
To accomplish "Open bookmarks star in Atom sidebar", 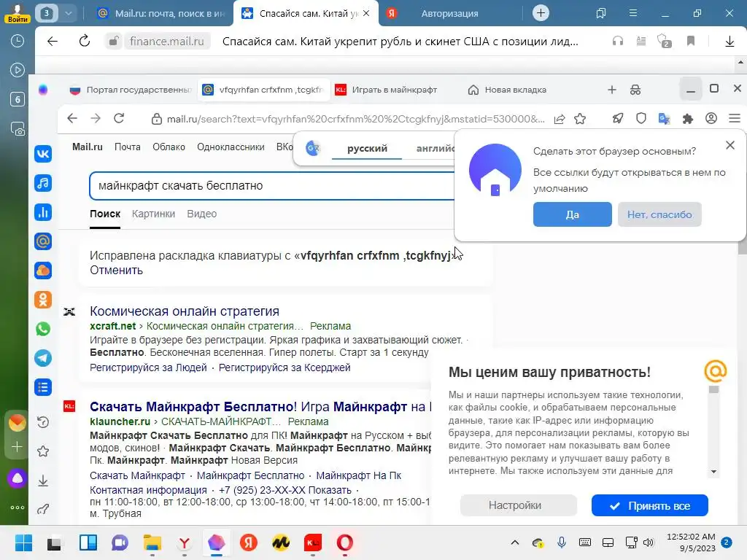I will [x=43, y=451].
